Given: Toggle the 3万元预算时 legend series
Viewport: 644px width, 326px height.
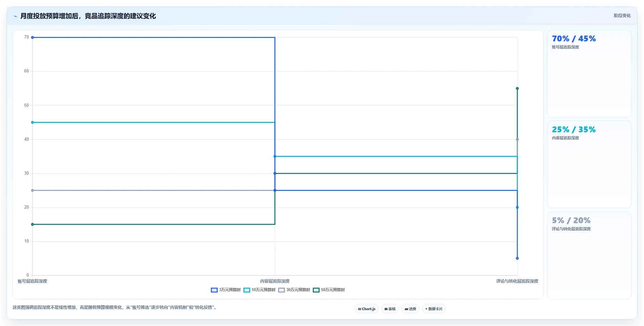Looking at the screenshot, I should 226,290.
